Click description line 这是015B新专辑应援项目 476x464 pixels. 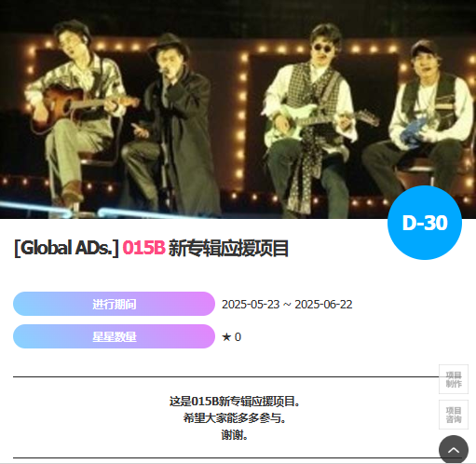pyautogui.click(x=235, y=402)
